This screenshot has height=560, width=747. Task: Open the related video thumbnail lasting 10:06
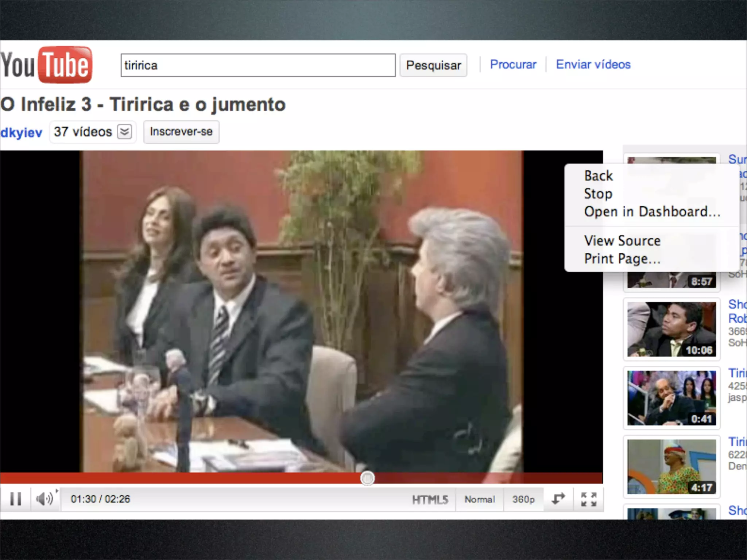671,329
